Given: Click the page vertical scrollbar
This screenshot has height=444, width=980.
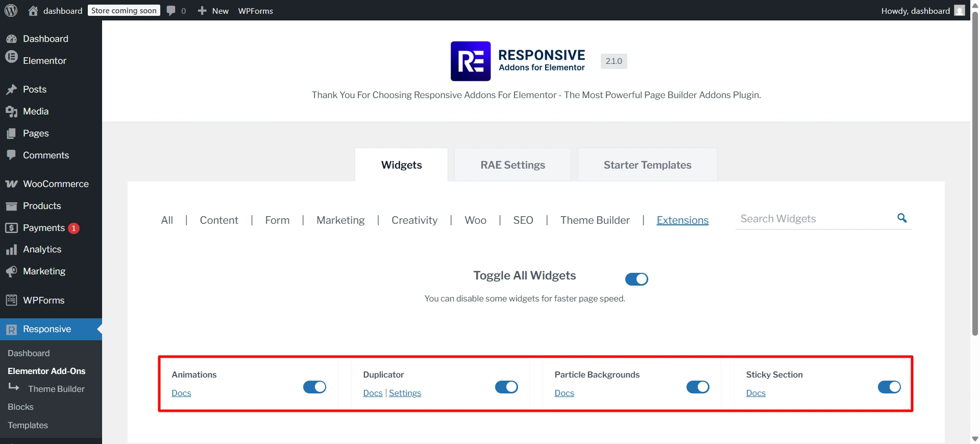Looking at the screenshot, I should point(975,174).
